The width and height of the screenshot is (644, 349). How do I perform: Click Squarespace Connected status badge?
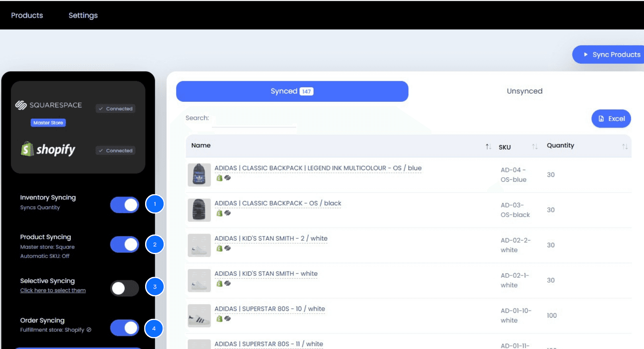pos(116,109)
